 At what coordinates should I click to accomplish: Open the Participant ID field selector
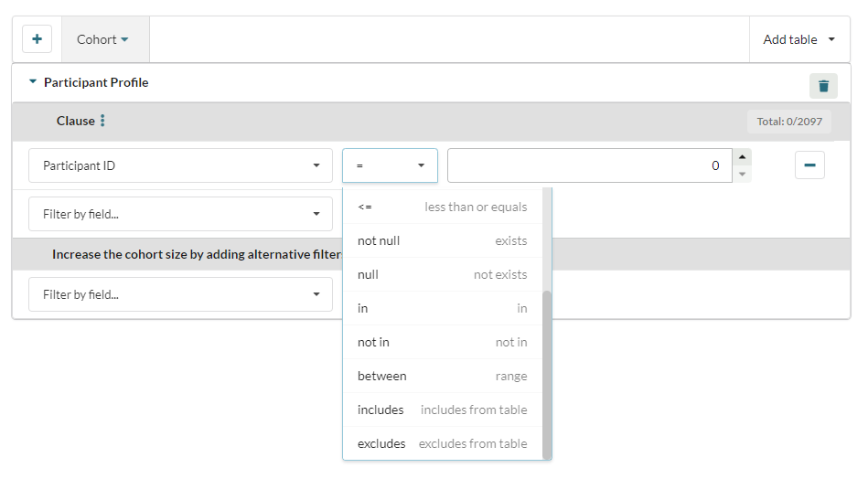(180, 165)
